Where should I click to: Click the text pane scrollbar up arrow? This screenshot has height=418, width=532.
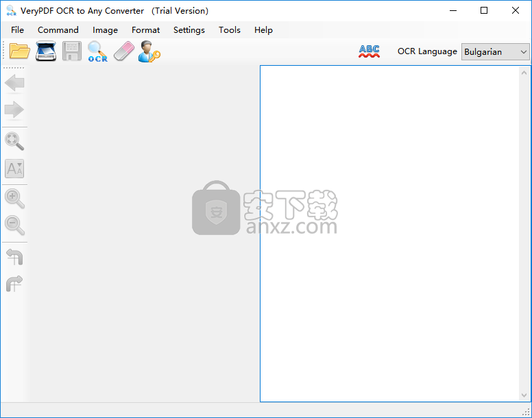(x=524, y=73)
